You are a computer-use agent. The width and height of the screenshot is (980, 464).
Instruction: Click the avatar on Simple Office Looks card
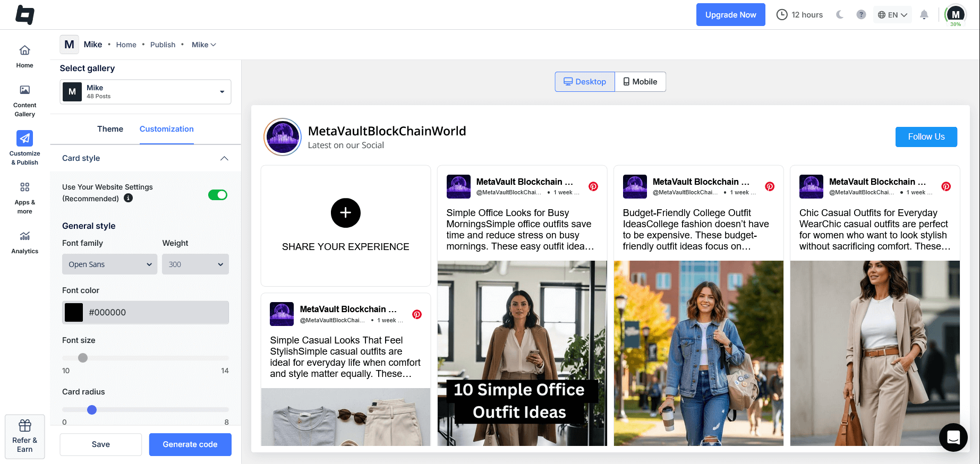(458, 186)
